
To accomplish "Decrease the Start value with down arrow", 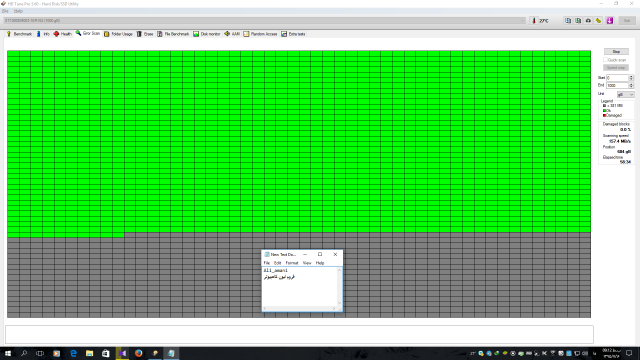I will point(631,79).
